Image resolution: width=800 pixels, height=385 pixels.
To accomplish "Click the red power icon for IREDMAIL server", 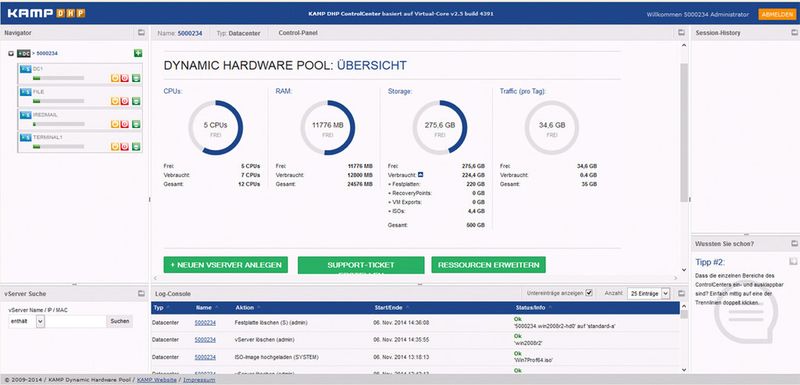I will click(x=124, y=124).
